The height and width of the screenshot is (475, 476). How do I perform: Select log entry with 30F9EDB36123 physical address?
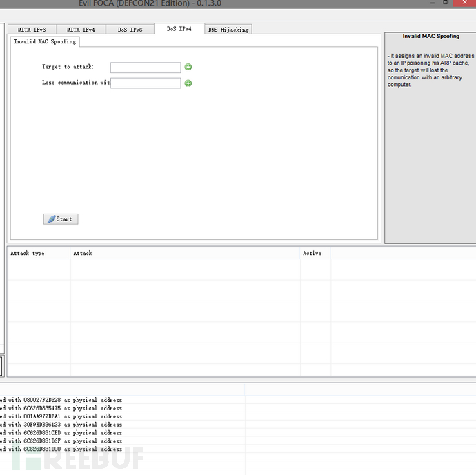point(122,425)
